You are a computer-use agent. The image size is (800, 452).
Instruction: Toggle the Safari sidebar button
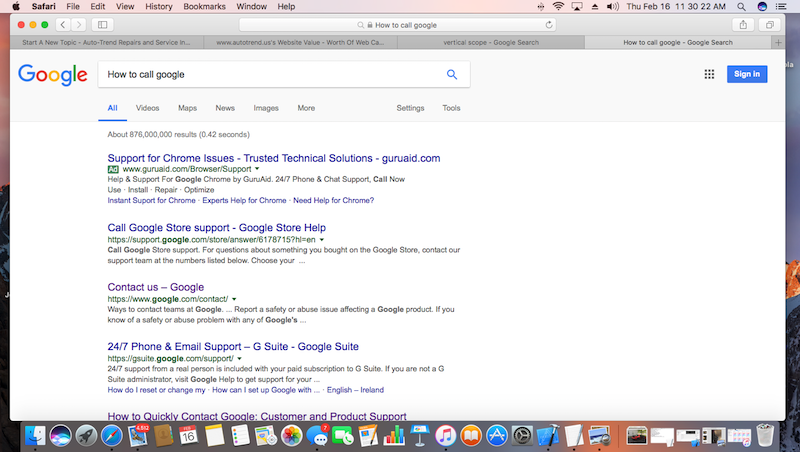click(103, 24)
